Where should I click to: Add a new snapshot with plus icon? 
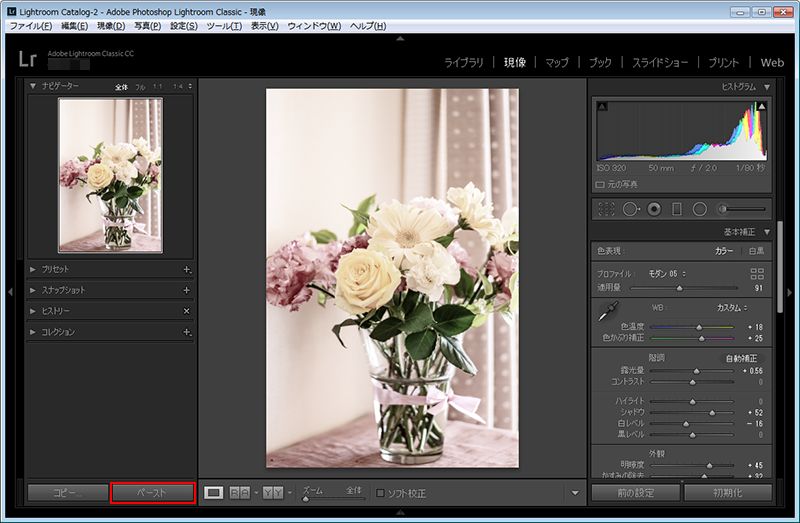[x=186, y=290]
